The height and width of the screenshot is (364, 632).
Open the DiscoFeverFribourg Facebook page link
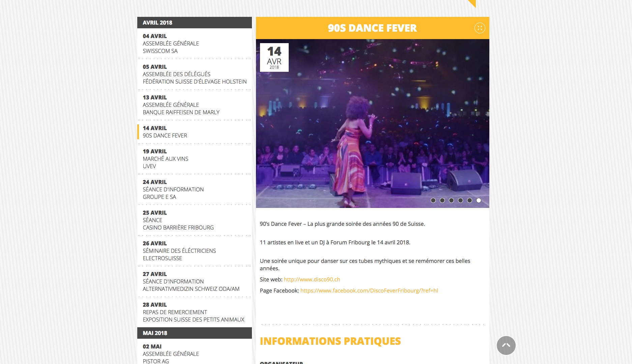click(x=369, y=291)
